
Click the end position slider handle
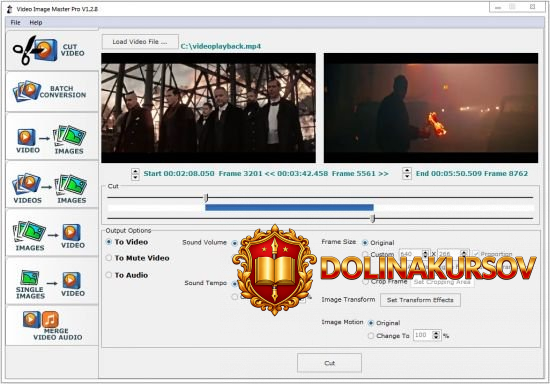(373, 218)
